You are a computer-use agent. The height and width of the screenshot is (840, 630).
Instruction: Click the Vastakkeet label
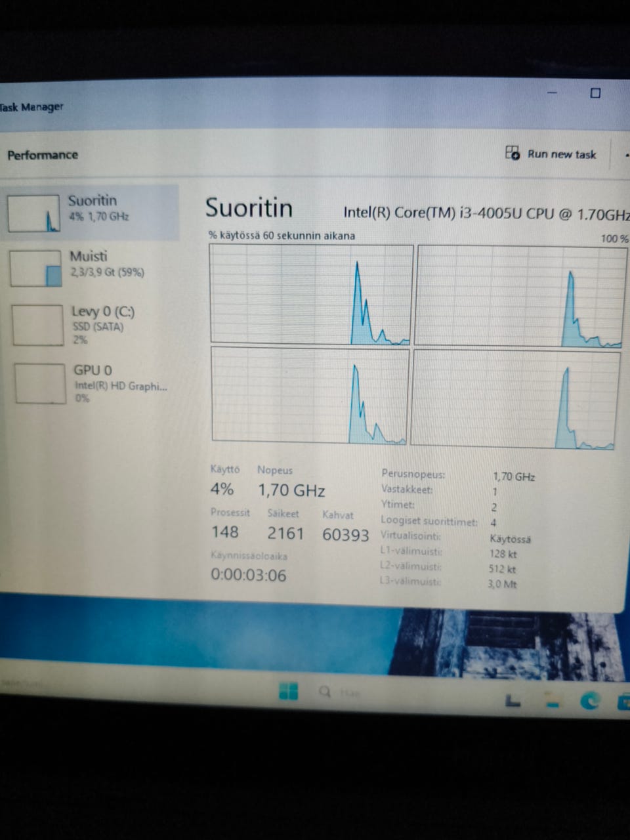tap(407, 490)
